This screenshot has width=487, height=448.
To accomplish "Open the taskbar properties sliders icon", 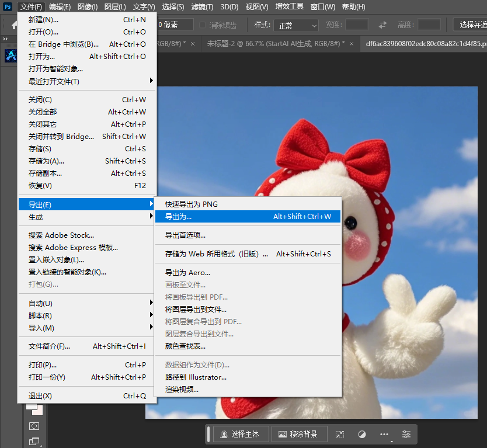I will coord(406,435).
